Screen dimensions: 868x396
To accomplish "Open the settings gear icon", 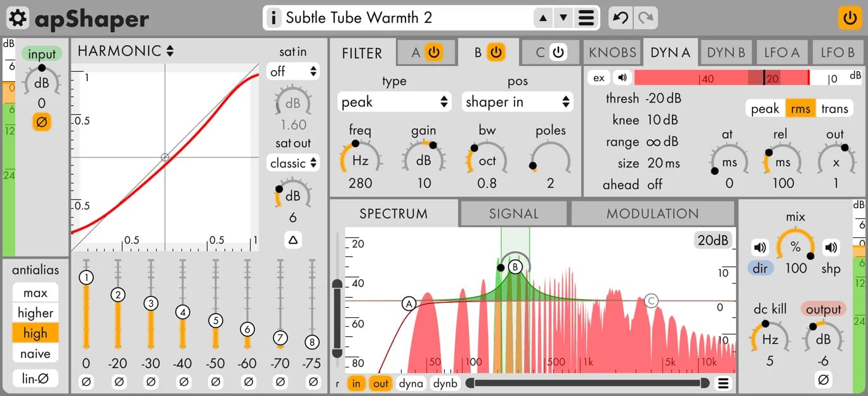I will point(18,18).
